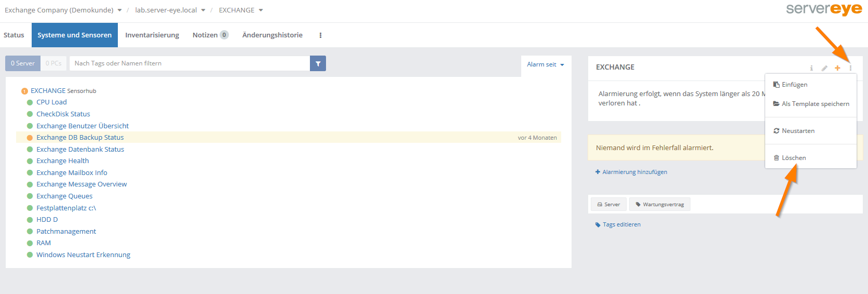Open Exchange Mailbox Info sensor
Screen dimensions: 868x294
pyautogui.click(x=72, y=173)
